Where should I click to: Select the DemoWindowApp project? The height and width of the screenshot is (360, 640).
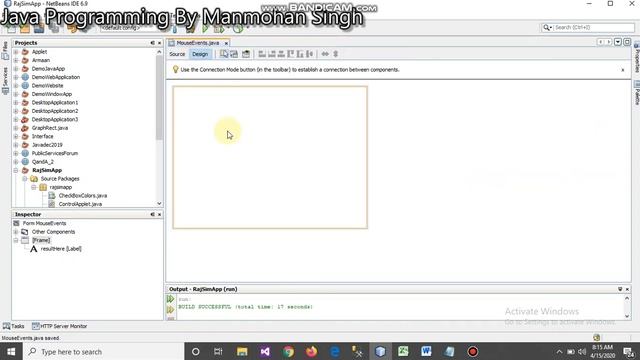52,94
